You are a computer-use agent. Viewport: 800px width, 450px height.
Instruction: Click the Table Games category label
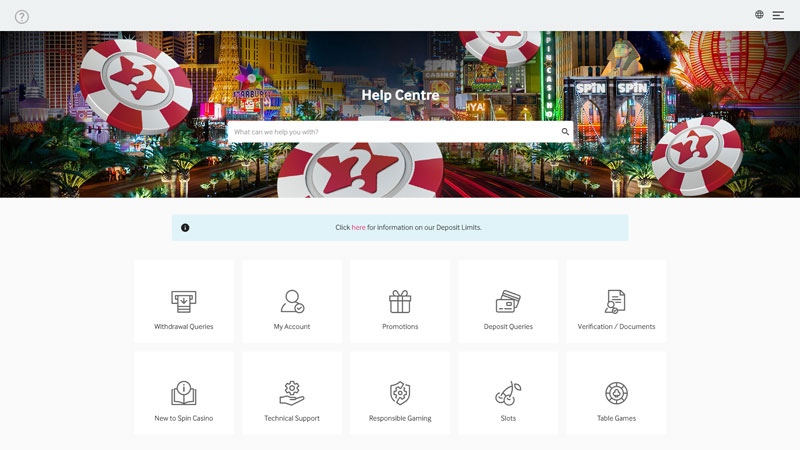click(x=616, y=418)
